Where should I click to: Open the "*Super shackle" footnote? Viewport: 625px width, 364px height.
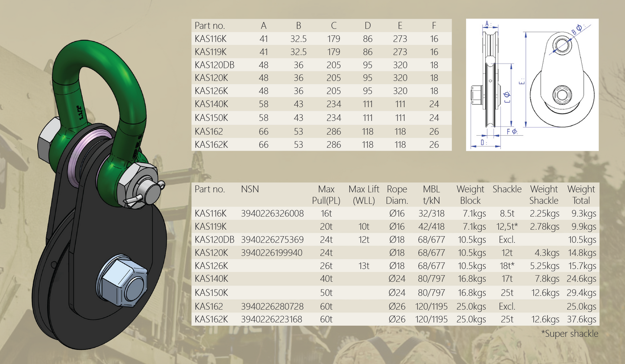[569, 334]
